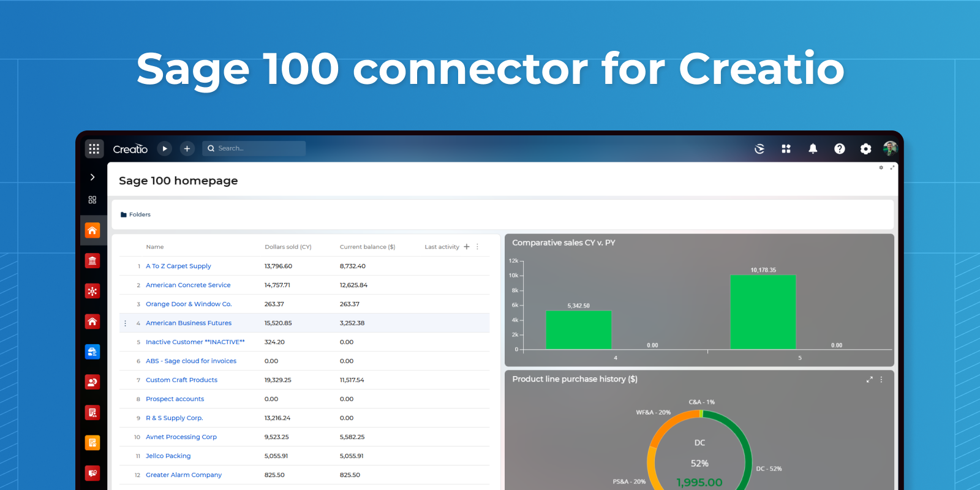Expand Product line purchase history chart fullscreen
Viewport: 980px width, 490px height.
[x=869, y=380]
